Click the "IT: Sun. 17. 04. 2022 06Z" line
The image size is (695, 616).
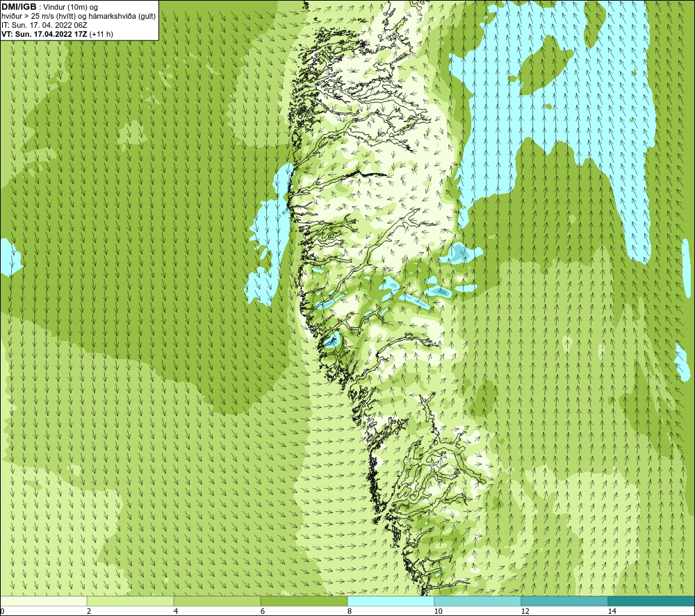pyautogui.click(x=44, y=25)
